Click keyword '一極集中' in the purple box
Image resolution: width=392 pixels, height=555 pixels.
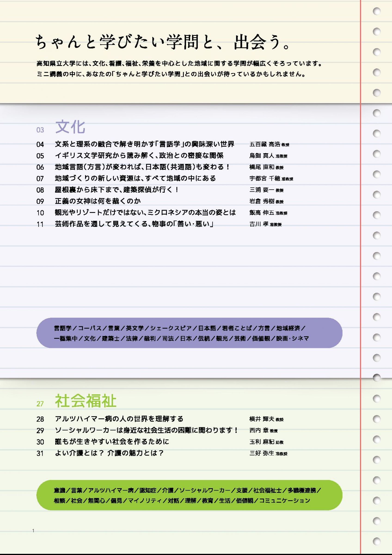(66, 338)
